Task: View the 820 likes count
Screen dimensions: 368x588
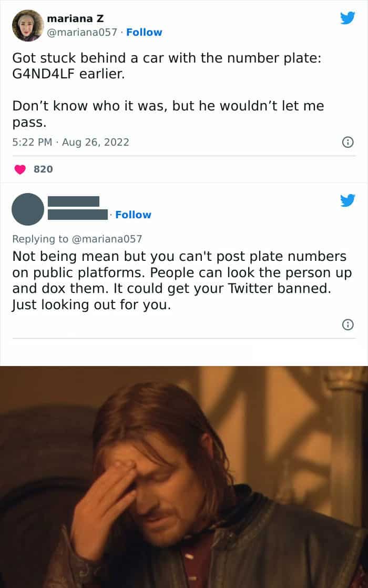Action: point(43,169)
